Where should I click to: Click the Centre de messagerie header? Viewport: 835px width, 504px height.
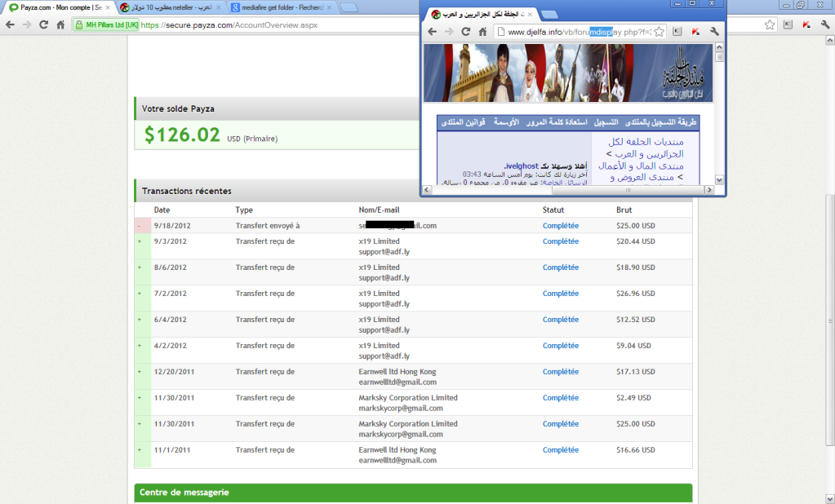[x=413, y=493]
